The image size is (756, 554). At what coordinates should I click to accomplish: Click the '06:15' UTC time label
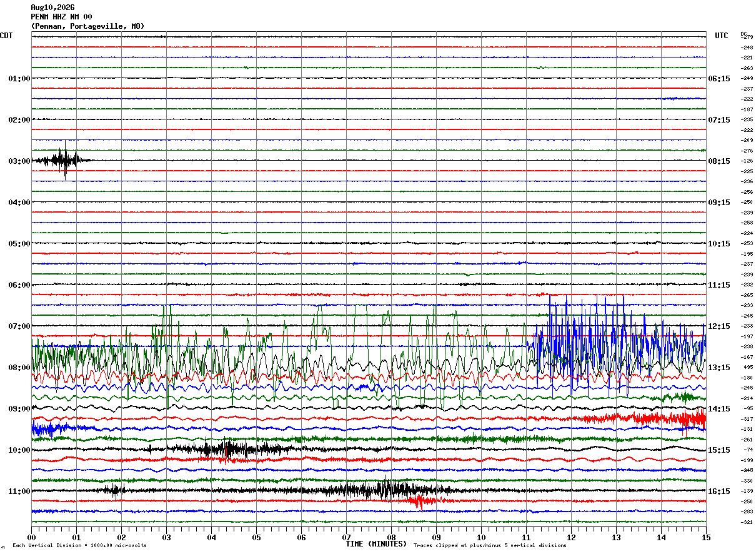click(719, 79)
